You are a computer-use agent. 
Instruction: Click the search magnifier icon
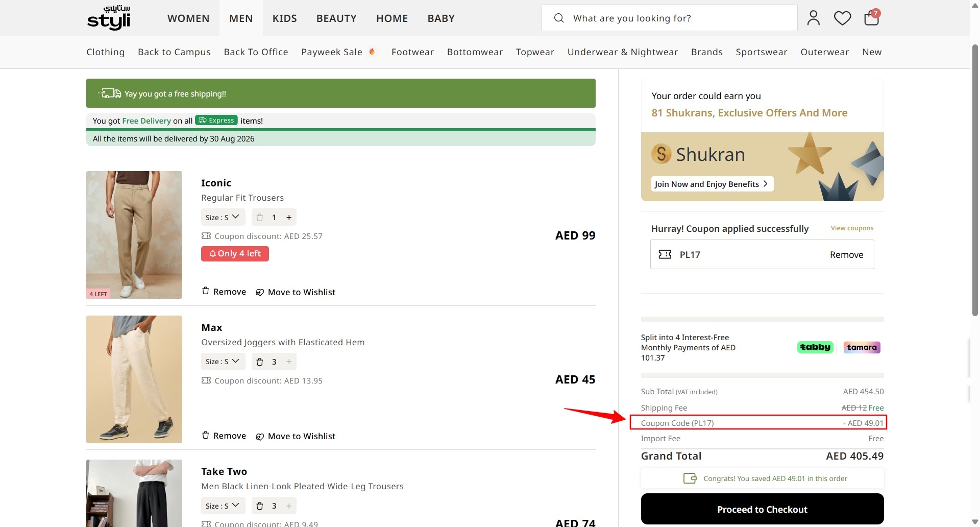click(559, 18)
